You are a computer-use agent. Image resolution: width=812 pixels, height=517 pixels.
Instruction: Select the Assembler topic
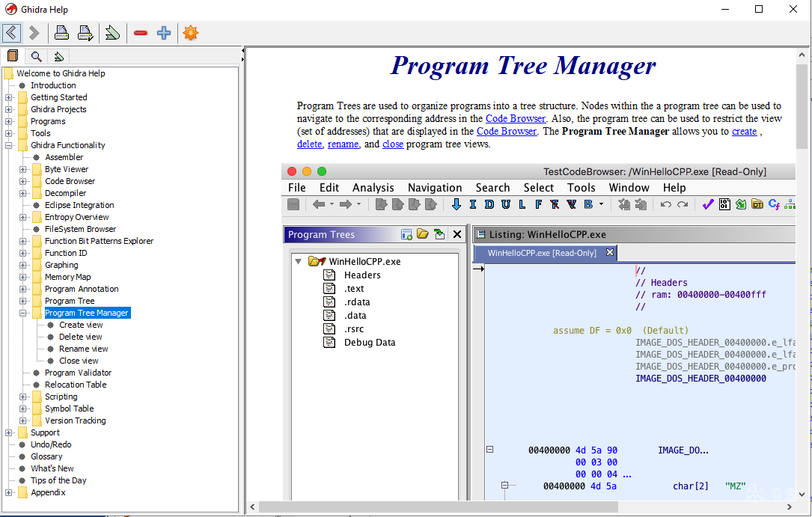coord(64,157)
